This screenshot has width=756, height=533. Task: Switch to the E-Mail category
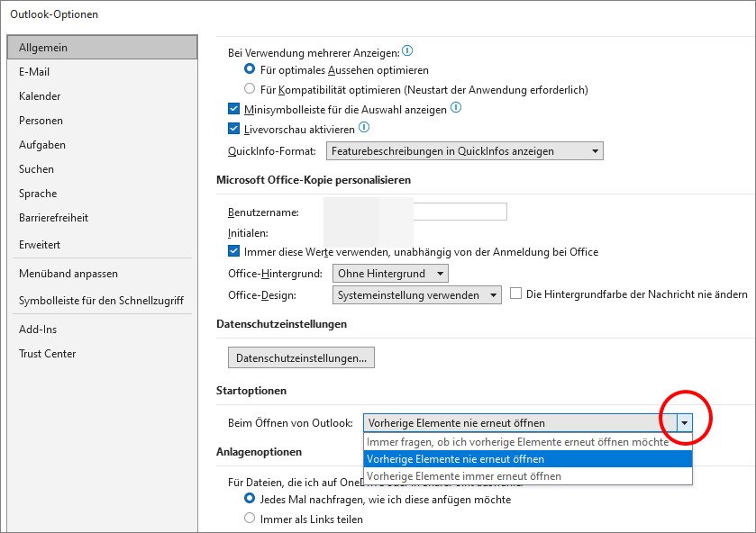coord(102,72)
